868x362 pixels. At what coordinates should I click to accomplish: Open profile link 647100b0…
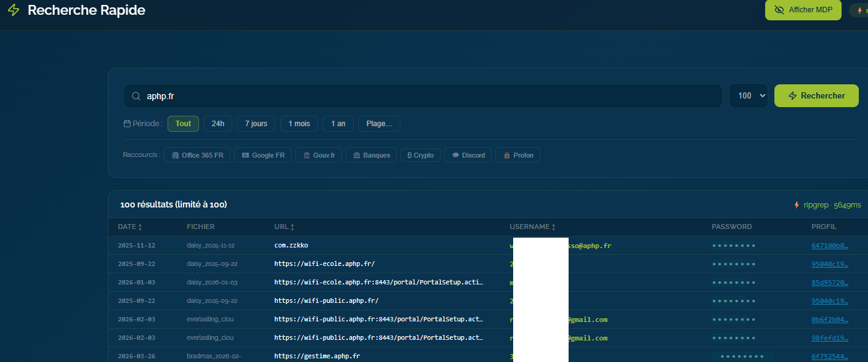pyautogui.click(x=830, y=246)
